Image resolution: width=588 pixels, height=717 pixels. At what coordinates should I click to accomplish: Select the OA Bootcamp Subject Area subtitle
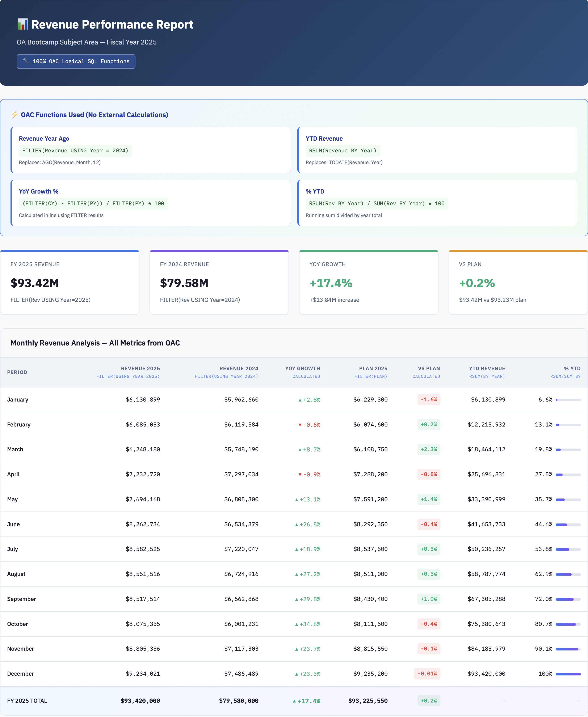[x=87, y=42]
